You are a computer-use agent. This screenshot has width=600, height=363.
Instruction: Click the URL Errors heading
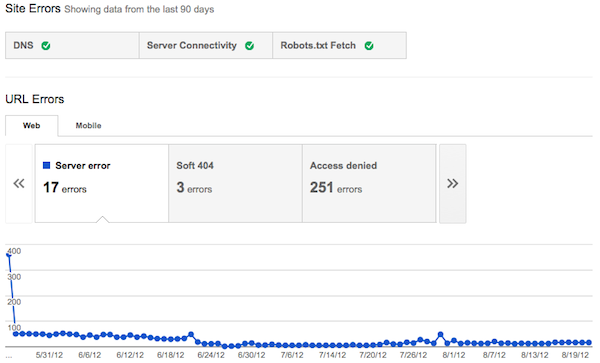click(x=35, y=99)
